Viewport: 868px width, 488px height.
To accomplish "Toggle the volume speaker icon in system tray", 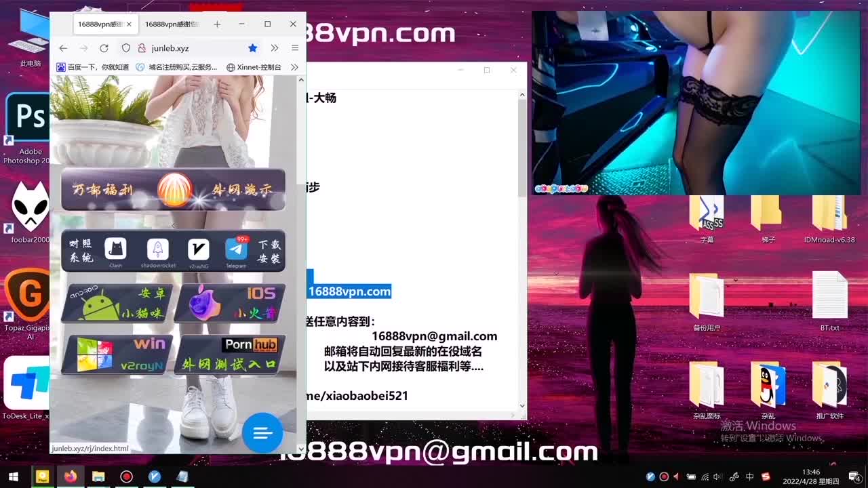I will pos(717,476).
